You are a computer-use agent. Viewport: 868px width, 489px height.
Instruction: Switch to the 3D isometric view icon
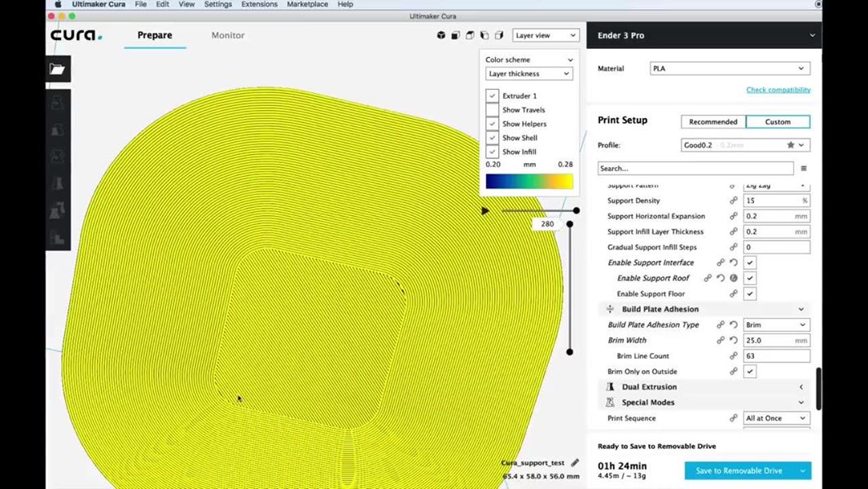click(x=441, y=35)
